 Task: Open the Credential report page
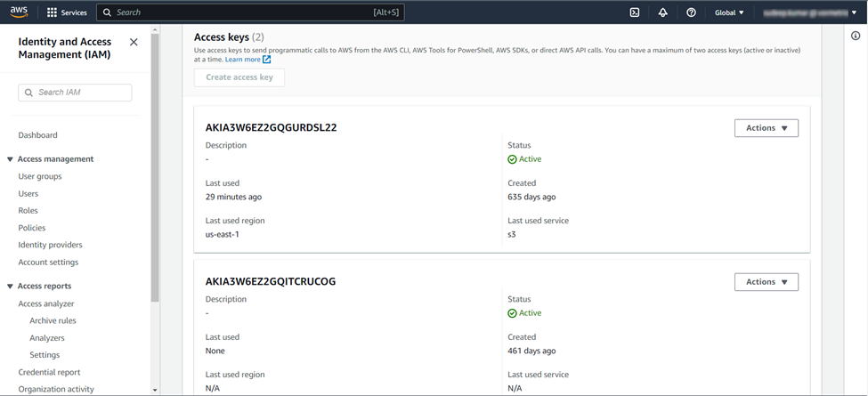(x=49, y=372)
